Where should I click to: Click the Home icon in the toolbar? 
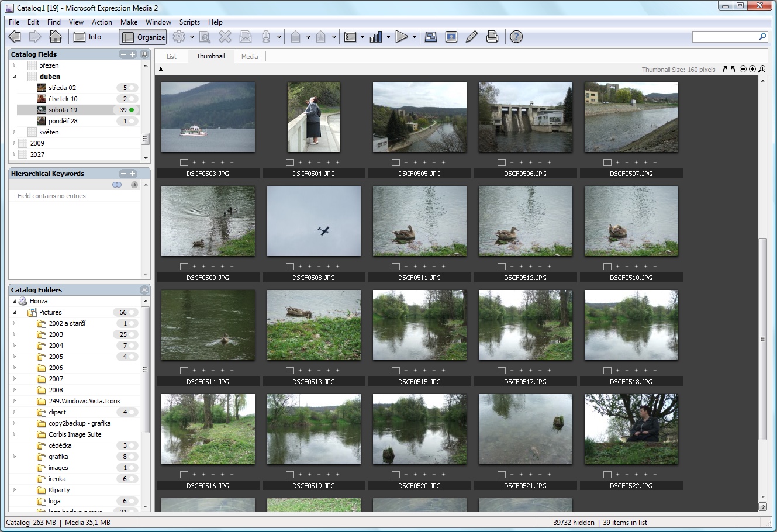click(x=56, y=37)
